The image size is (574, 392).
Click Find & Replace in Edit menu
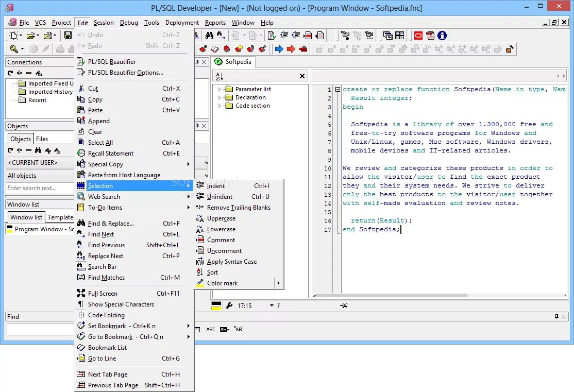(x=134, y=223)
